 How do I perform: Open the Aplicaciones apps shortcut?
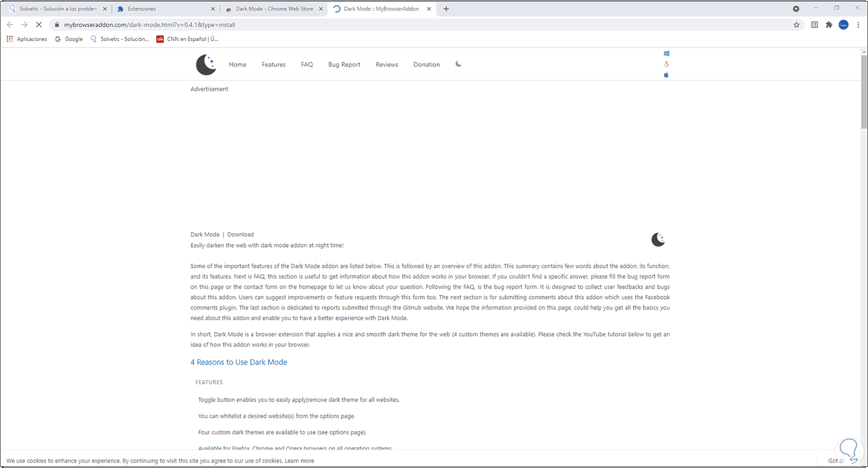[27, 39]
